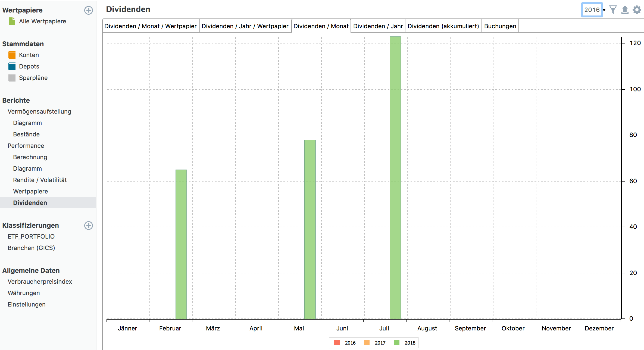Image resolution: width=644 pixels, height=350 pixels.
Task: Open Sparpläne in sidebar
Action: tap(33, 78)
